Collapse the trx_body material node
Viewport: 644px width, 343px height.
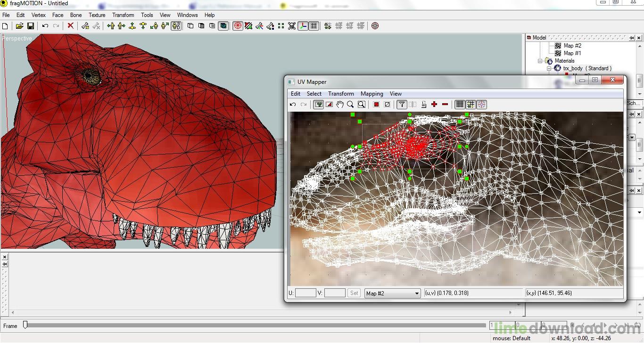tap(549, 68)
